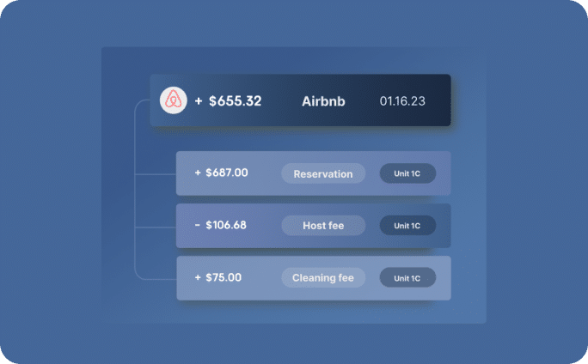The image size is (588, 364).
Task: Select the Reservation split row
Action: pos(314,173)
